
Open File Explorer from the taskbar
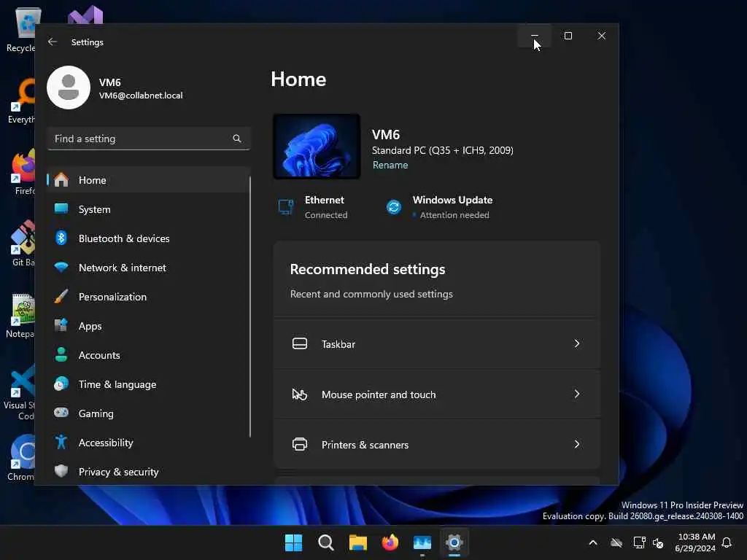[x=357, y=542]
